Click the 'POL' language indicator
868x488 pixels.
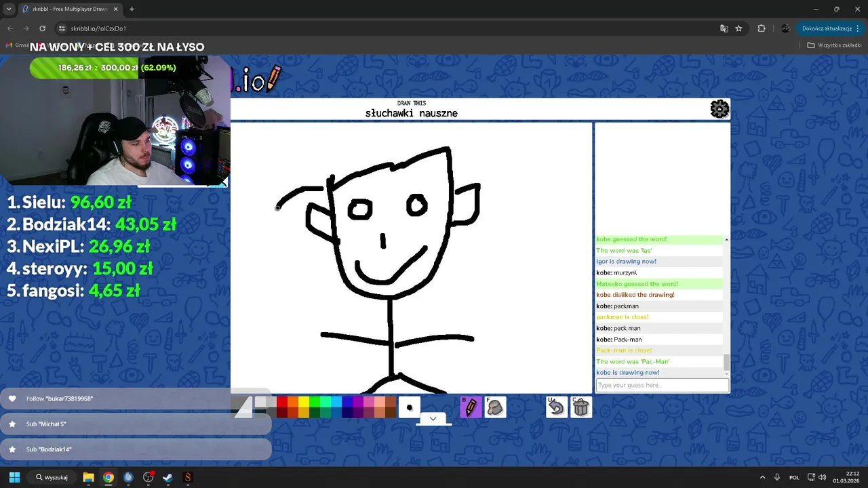click(x=794, y=477)
